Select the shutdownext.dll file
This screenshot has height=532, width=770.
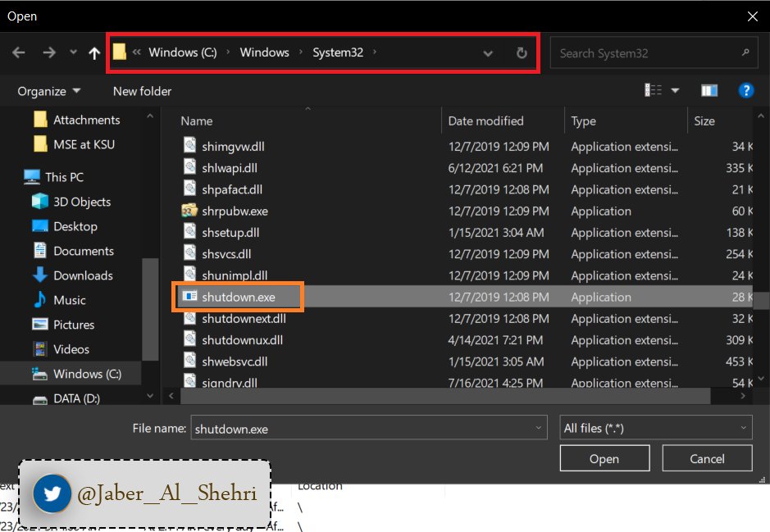pyautogui.click(x=244, y=319)
